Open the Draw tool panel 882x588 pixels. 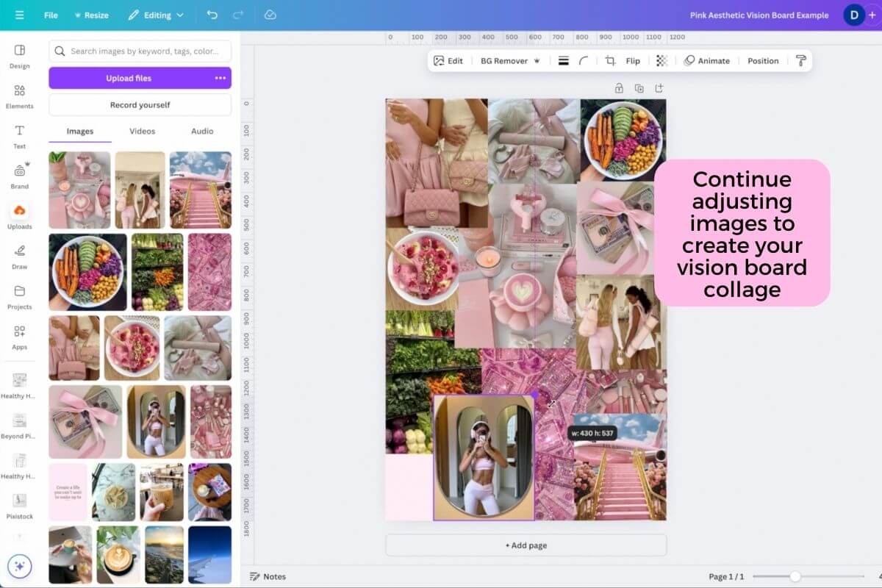click(x=20, y=257)
